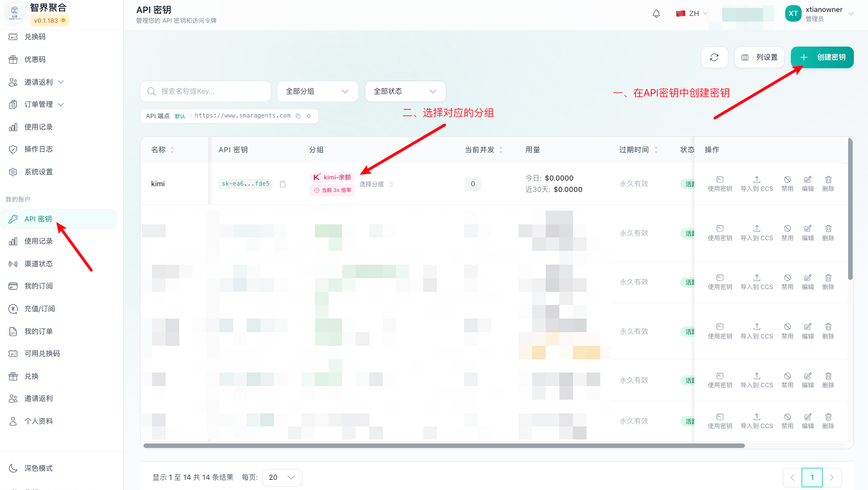The height and width of the screenshot is (490, 868).
Task: Select page 1 in pagination
Action: [x=812, y=478]
